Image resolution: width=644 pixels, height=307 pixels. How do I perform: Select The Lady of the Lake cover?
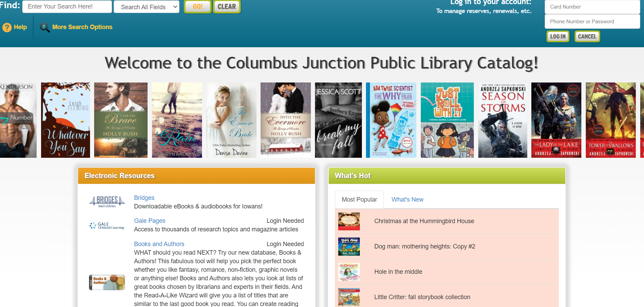tap(556, 120)
